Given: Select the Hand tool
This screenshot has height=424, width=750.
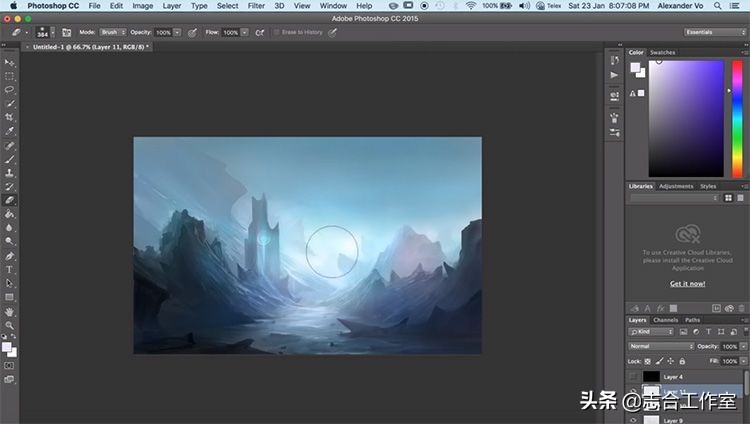Looking at the screenshot, I should click(10, 312).
